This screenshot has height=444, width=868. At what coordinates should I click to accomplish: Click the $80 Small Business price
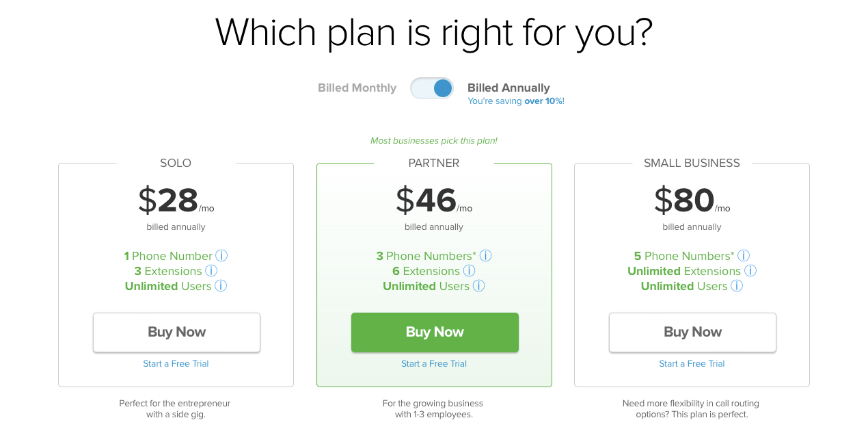point(685,200)
